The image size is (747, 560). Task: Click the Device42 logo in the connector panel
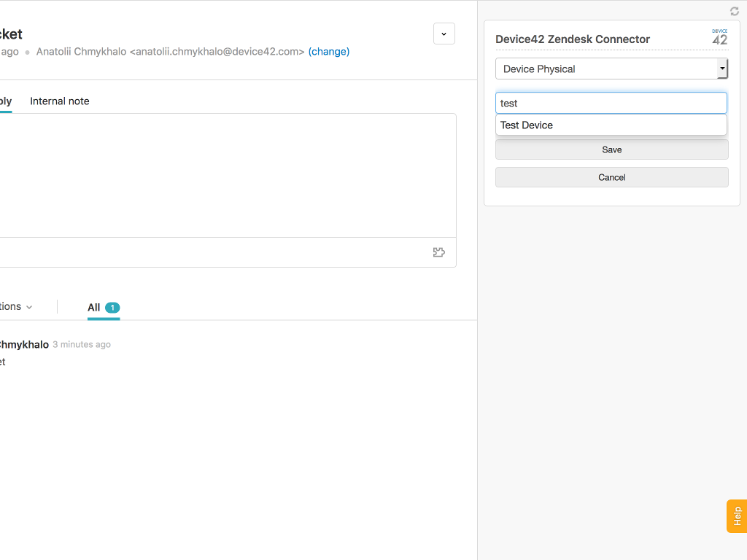[x=719, y=38]
